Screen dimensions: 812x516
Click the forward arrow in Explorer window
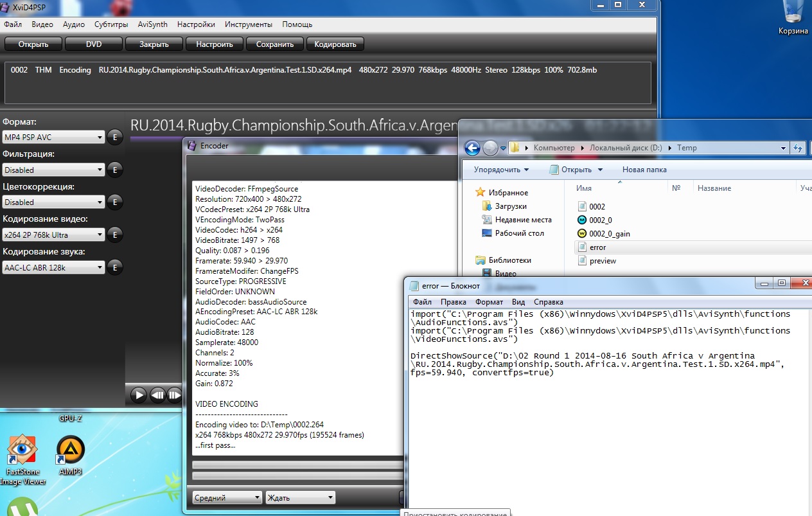pos(490,148)
